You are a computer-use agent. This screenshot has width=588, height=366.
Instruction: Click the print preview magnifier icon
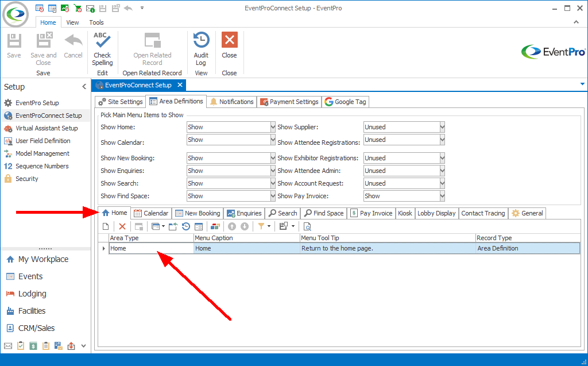tap(307, 226)
